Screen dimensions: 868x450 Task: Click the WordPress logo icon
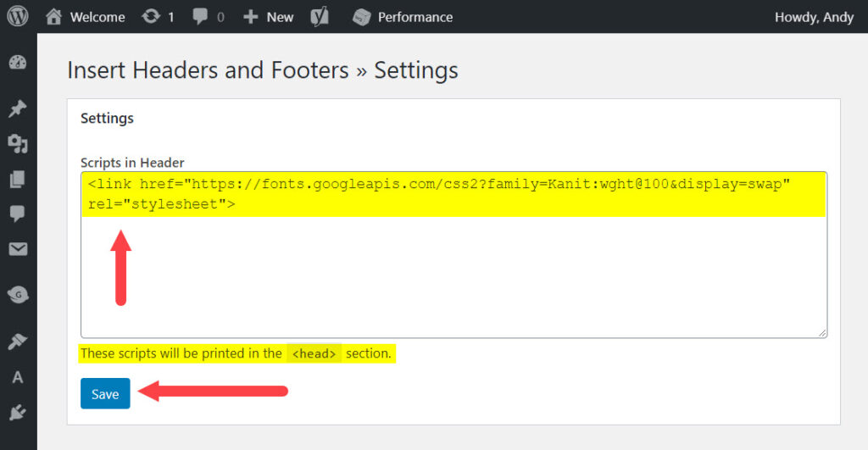[x=18, y=16]
